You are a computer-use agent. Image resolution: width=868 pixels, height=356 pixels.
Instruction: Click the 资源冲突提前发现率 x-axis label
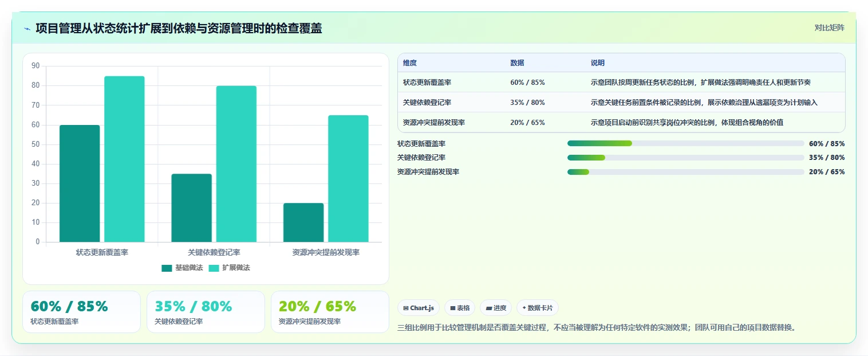pos(326,252)
